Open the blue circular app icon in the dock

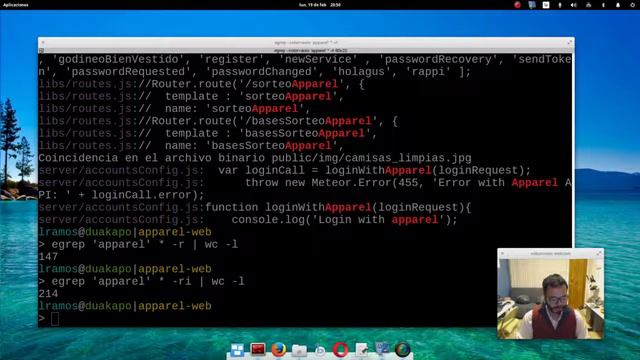[320, 350]
